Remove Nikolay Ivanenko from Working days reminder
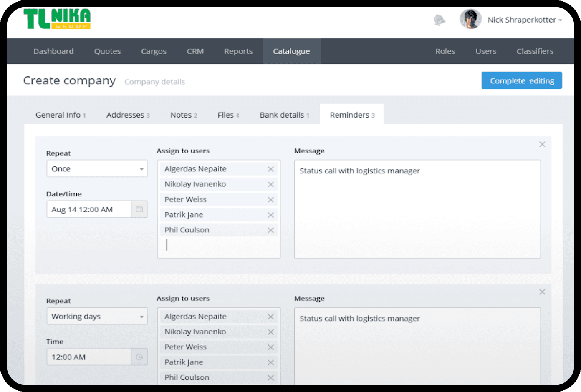Viewport: 581px width, 392px height. pos(270,332)
